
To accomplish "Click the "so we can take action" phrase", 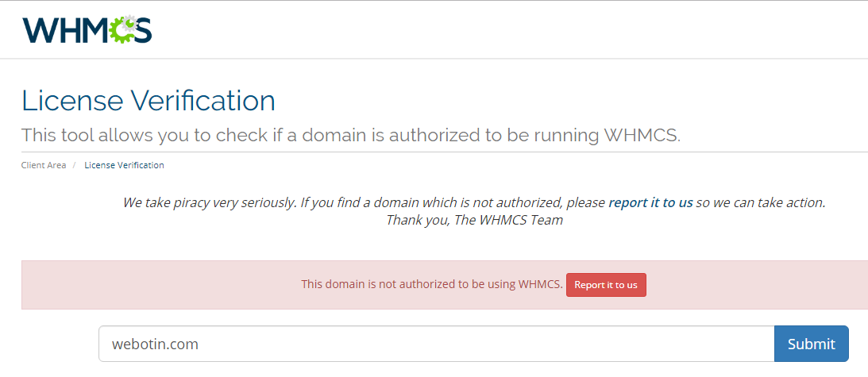I will [761, 202].
